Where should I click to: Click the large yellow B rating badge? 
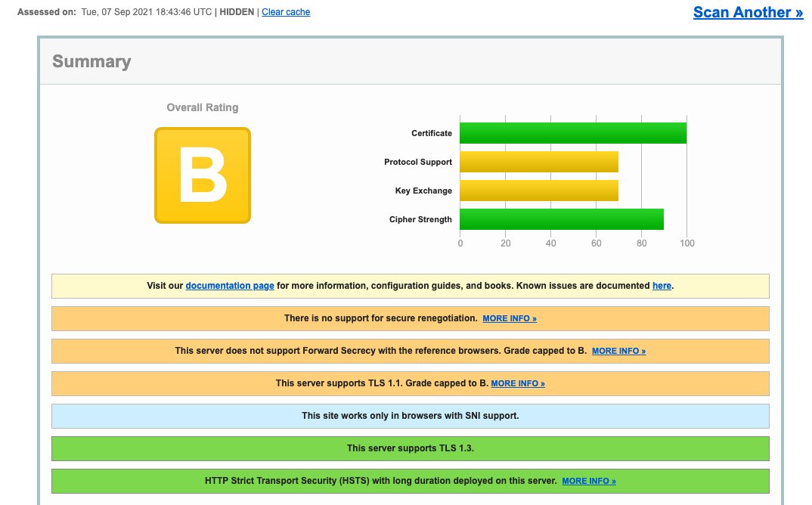pos(202,175)
